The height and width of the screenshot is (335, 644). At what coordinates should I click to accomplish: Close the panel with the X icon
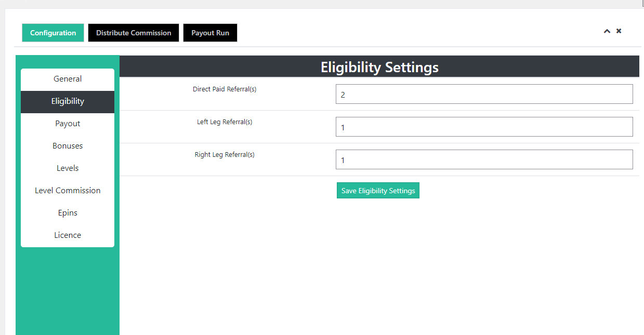pos(619,31)
